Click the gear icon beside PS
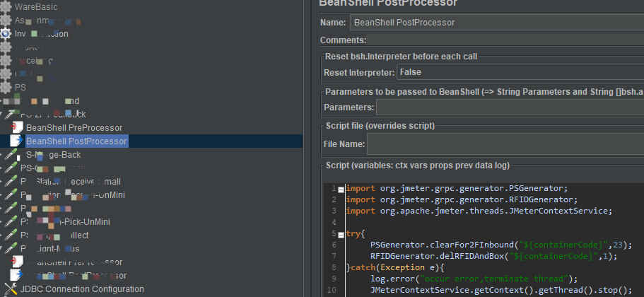 click(6, 88)
